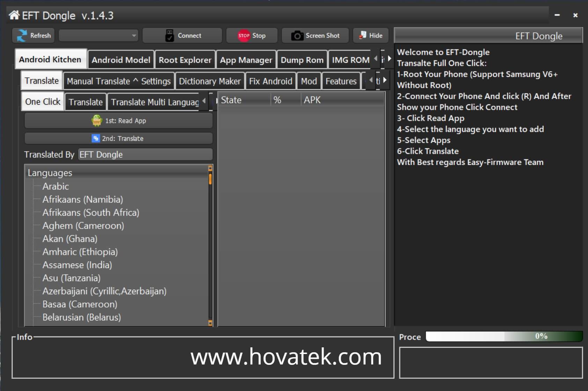Click the Connect USB icon
This screenshot has width=588, height=391.
tap(169, 36)
